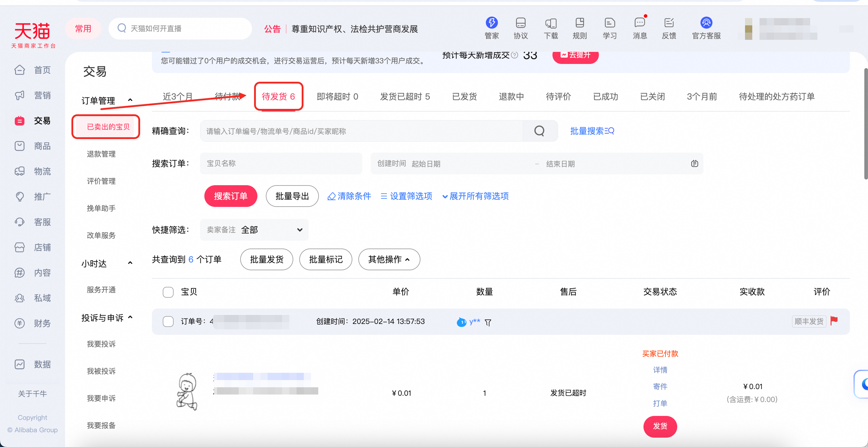The height and width of the screenshot is (447, 868).
Task: Open the 卖家备注 全部 dropdown
Action: 254,230
